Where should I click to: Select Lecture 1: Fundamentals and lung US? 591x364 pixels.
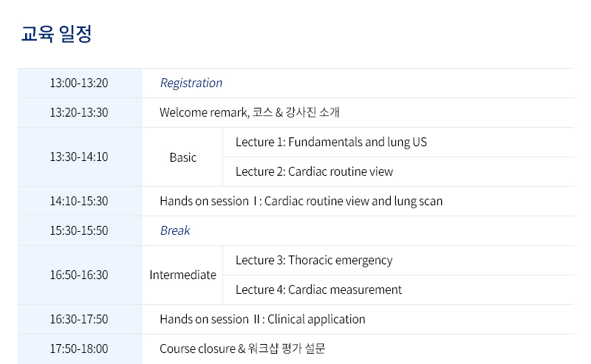coord(331,142)
